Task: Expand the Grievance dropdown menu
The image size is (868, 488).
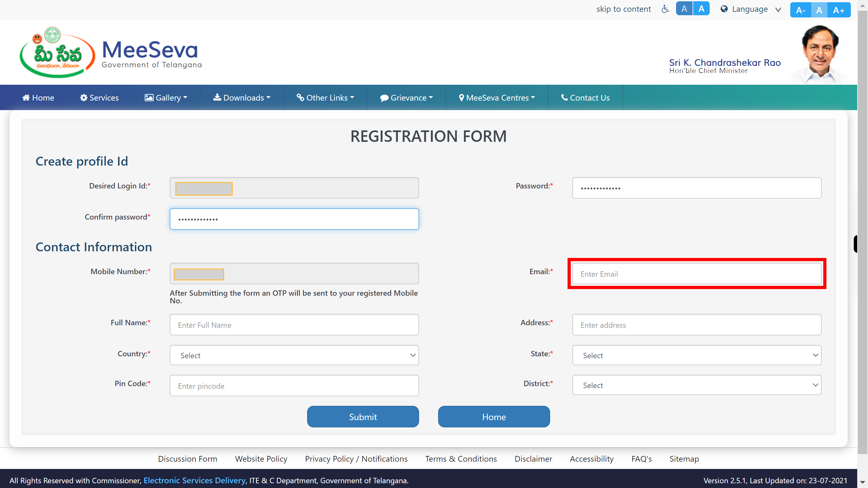Action: (406, 98)
